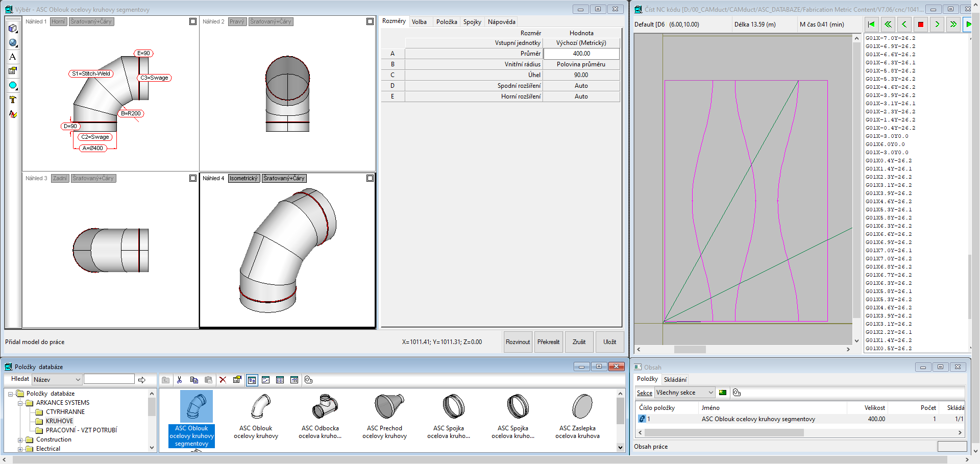The width and height of the screenshot is (980, 464).
Task: Click horizontal scrollbar in Obsah list
Action: coord(724,432)
